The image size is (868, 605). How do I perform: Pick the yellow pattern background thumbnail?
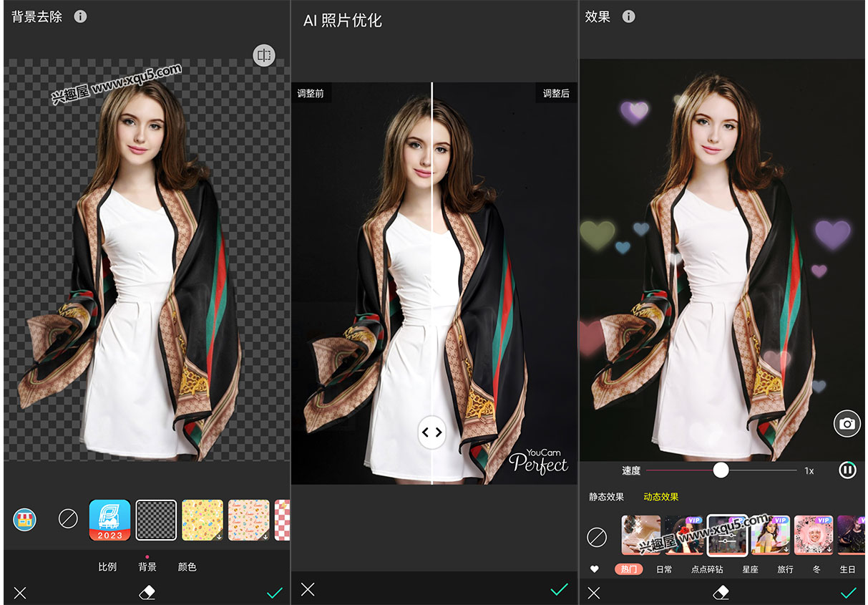click(203, 520)
